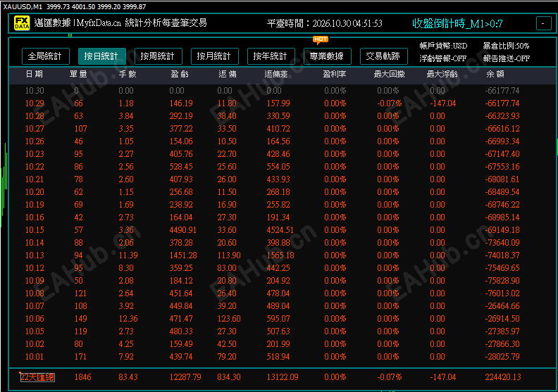Select the 10.29 date row

point(281,103)
